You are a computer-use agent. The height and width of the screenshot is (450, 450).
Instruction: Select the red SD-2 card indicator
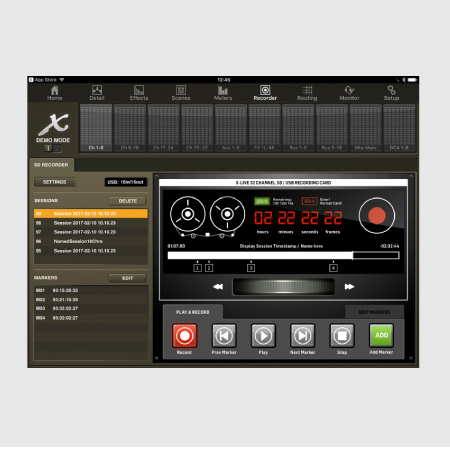pyautogui.click(x=309, y=201)
